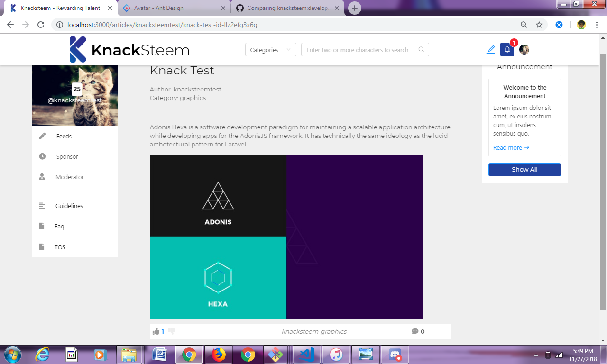Click the Show All announcements button
Screen dimensions: 607x364
click(x=524, y=170)
